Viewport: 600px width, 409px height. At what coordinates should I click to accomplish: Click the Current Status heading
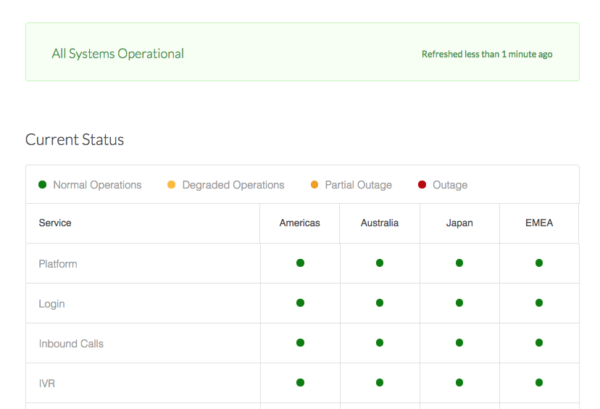pyautogui.click(x=75, y=140)
